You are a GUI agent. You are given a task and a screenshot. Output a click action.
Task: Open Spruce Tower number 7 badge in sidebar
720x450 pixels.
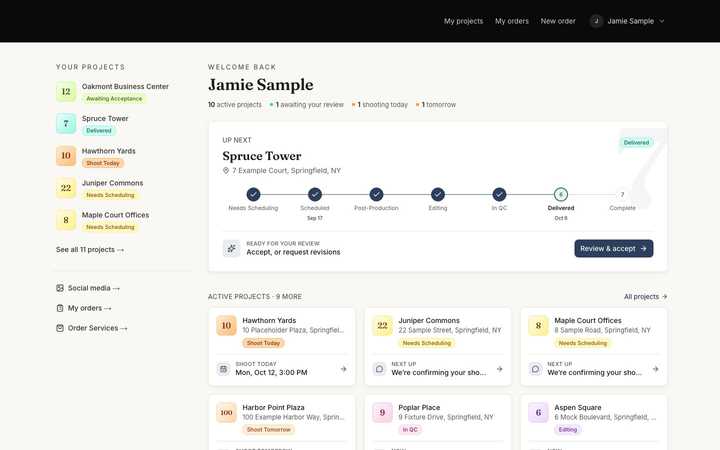[x=66, y=124]
